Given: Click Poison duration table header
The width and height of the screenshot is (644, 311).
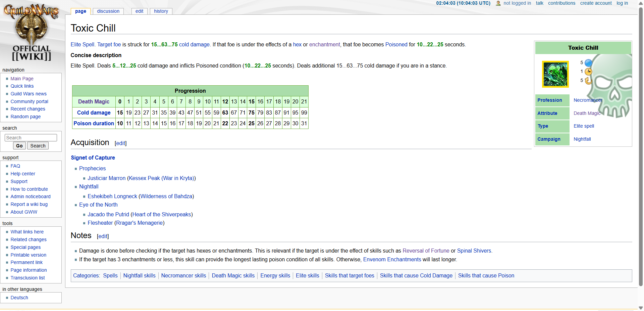Looking at the screenshot, I should click(x=94, y=123).
